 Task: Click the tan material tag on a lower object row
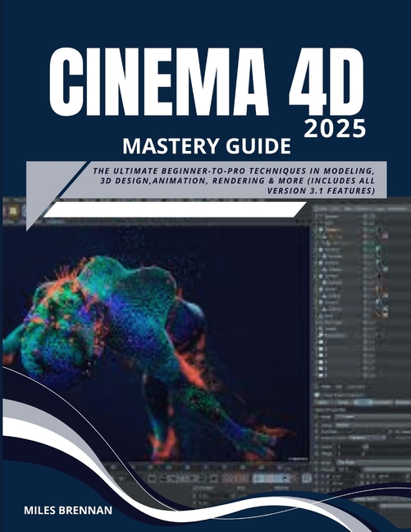coord(386,315)
